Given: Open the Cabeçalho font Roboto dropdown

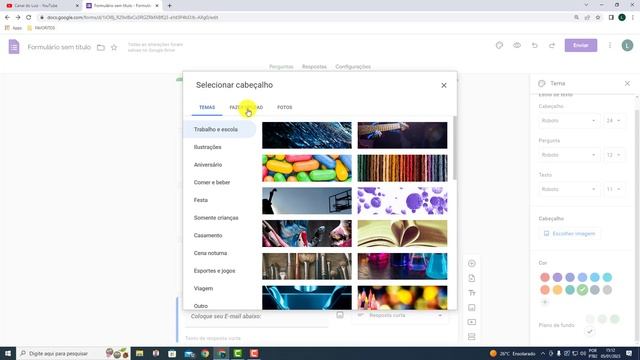Looking at the screenshot, I should click(x=569, y=121).
